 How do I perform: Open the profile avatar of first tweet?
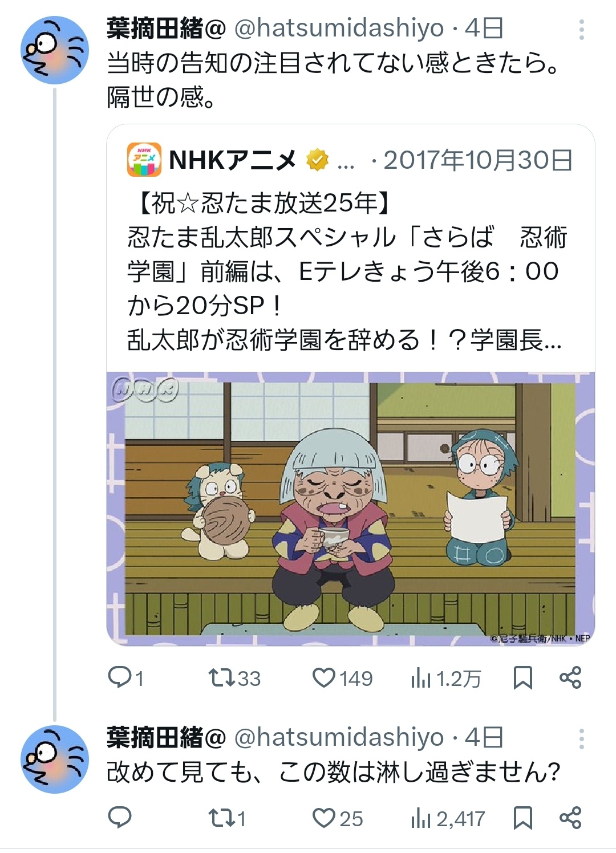coord(55,50)
